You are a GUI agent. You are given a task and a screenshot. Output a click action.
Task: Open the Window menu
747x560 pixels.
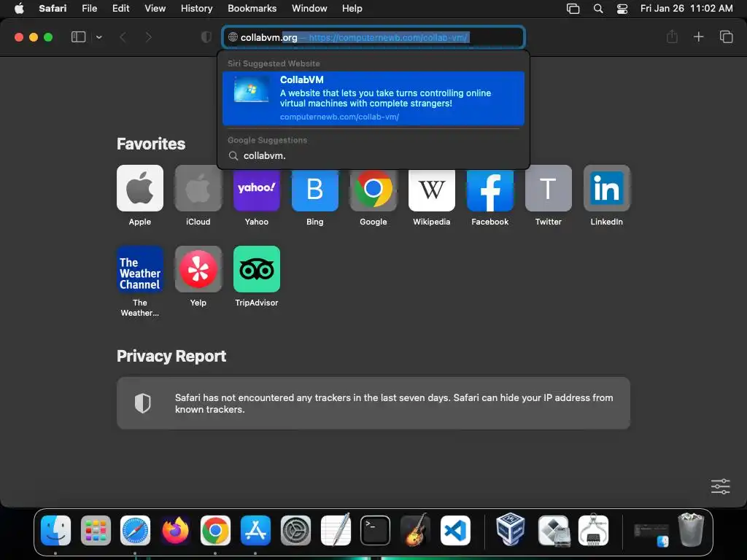tap(309, 9)
